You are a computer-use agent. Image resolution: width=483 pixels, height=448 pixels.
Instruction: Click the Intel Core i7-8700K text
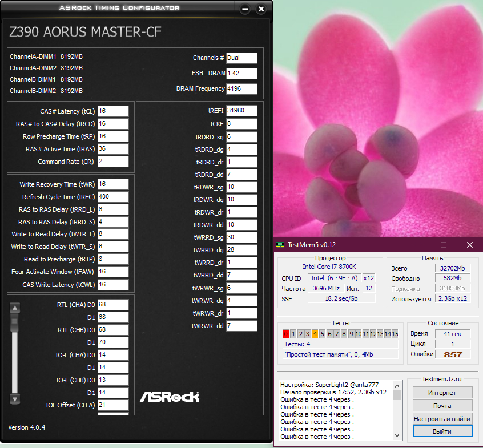(329, 267)
